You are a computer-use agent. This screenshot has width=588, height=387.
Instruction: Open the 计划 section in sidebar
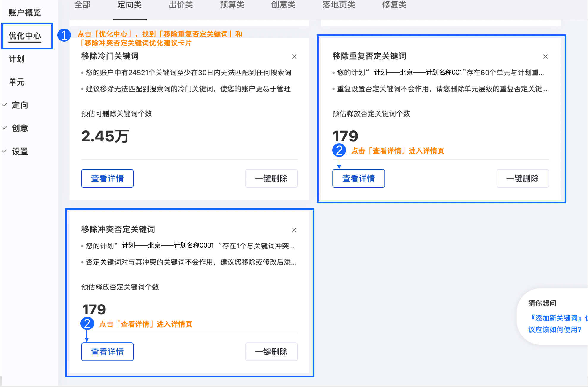pos(17,59)
